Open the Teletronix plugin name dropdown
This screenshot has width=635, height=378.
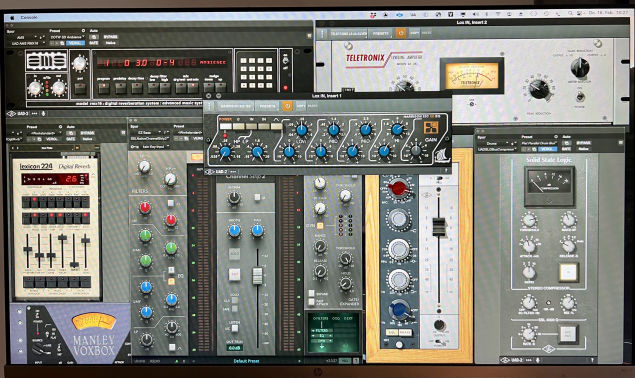coord(349,34)
